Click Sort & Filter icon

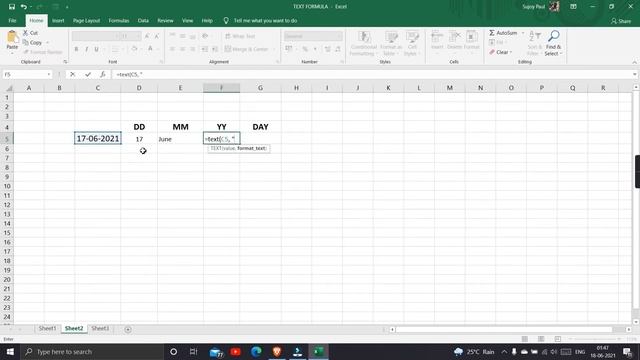point(534,42)
